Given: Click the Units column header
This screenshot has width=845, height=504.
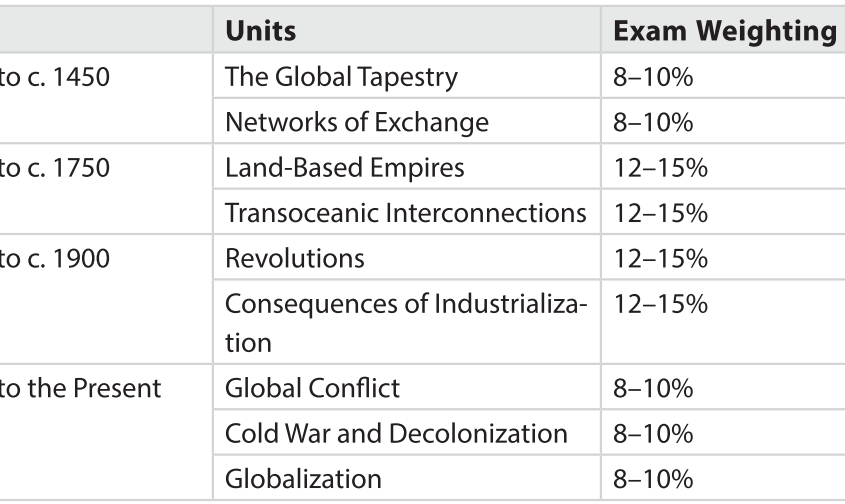Looking at the screenshot, I should coord(260,31).
